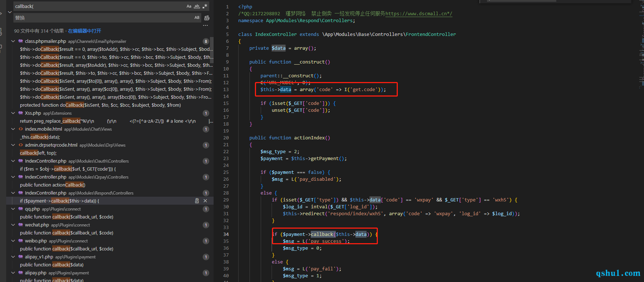Click code line 'private $data = array();'
This screenshot has height=282, width=644.
tap(282, 48)
